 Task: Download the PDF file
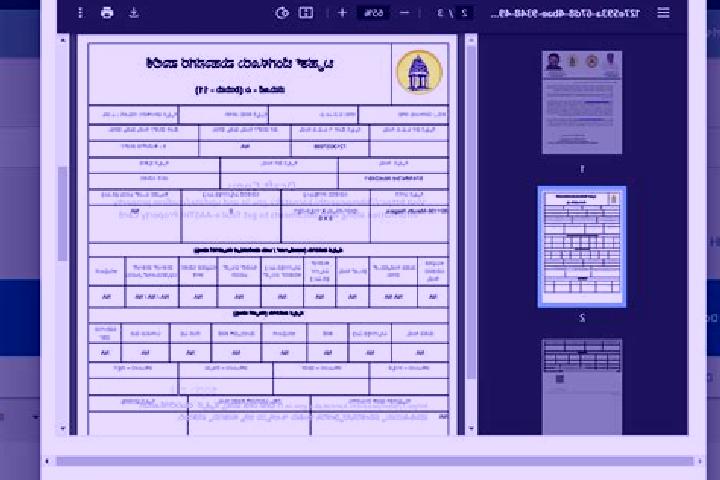(134, 12)
